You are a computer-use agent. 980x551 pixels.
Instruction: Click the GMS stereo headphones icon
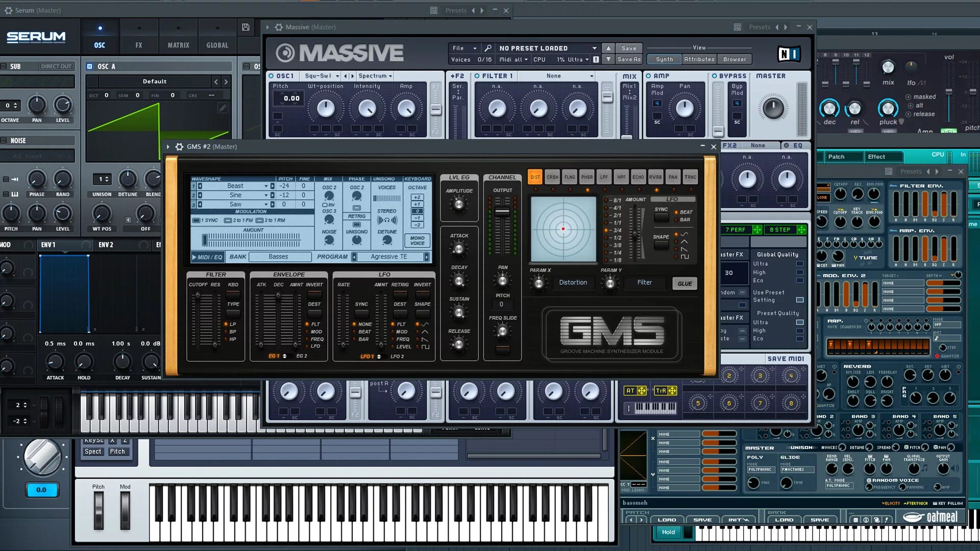point(386,220)
